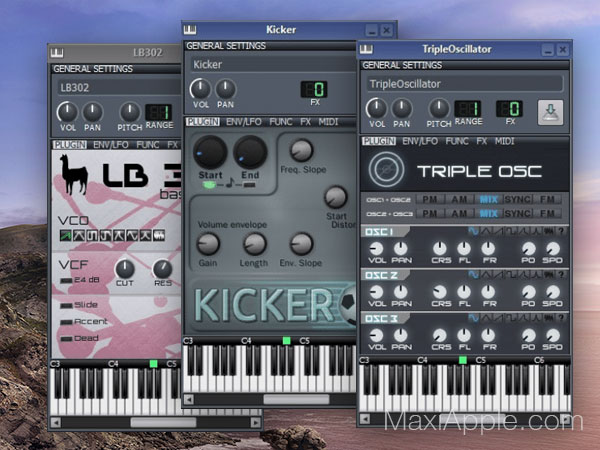Screen dimensions: 600x450
Task: Click the circular Triple OSC logo
Action: (386, 170)
